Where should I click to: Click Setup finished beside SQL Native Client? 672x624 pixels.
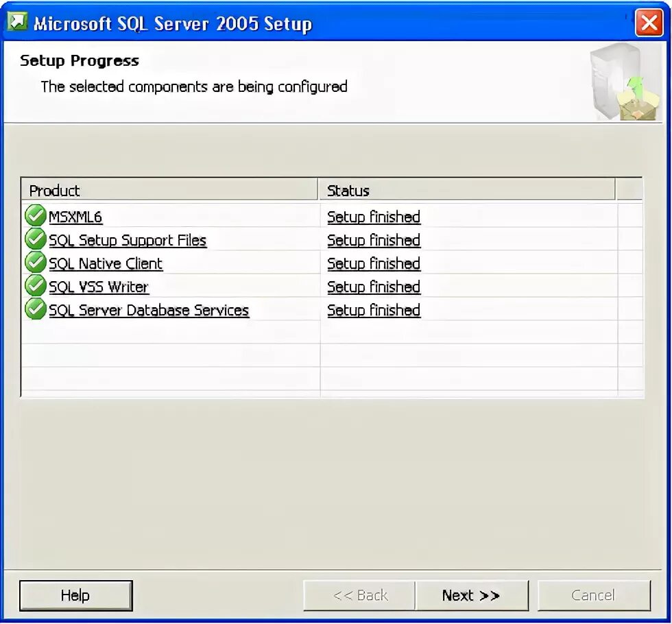(374, 263)
